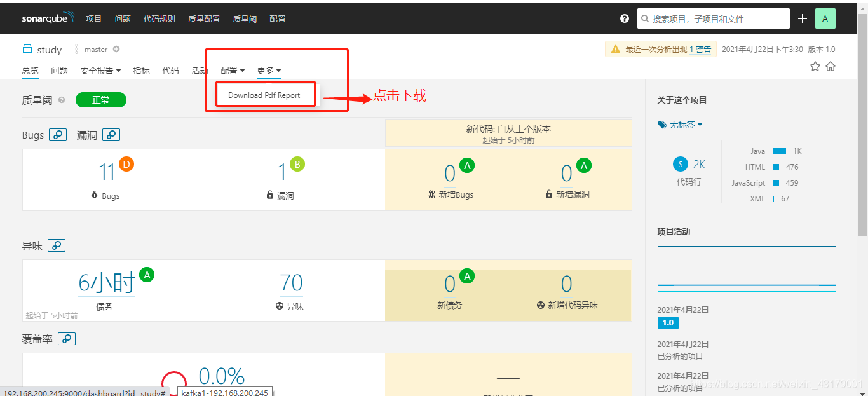
Task: Click the 6小时 debt value
Action: point(107,282)
